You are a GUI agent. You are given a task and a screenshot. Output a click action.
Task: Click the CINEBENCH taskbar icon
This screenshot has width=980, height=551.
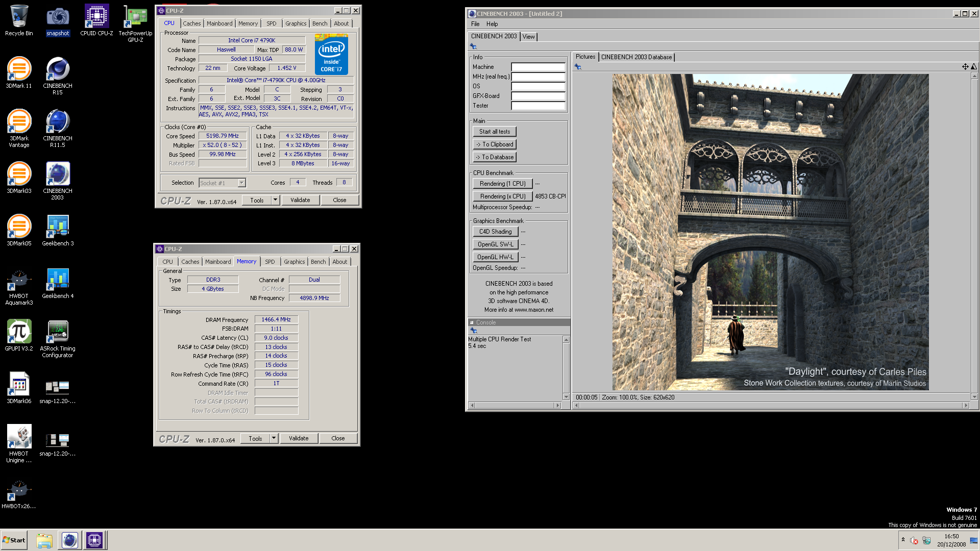tap(69, 540)
